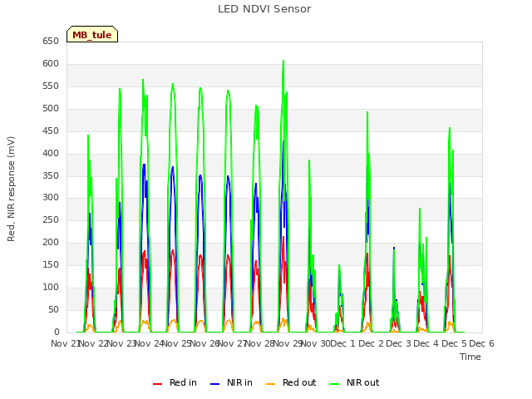This screenshot has width=532, height=399.
Task: Click the 250 y-axis tick label
Action: pos(51,219)
